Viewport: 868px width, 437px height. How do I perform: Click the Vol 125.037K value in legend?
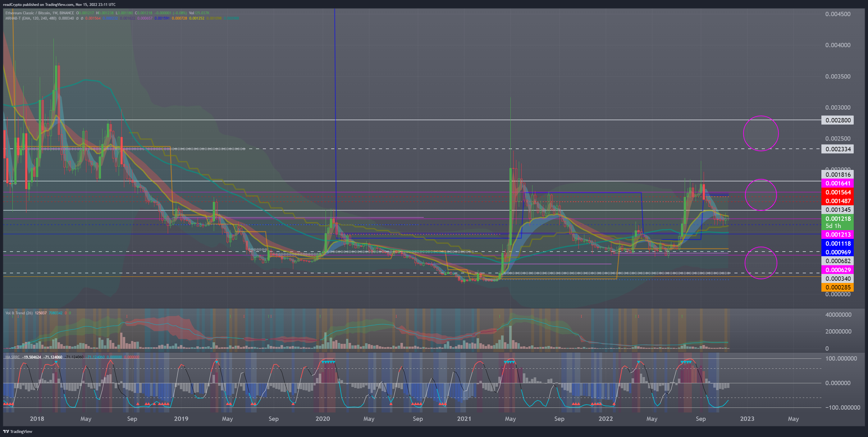tap(199, 13)
